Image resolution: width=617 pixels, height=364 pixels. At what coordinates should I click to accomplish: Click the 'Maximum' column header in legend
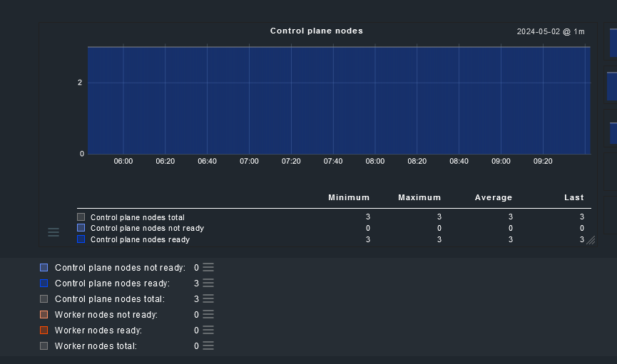click(x=419, y=197)
